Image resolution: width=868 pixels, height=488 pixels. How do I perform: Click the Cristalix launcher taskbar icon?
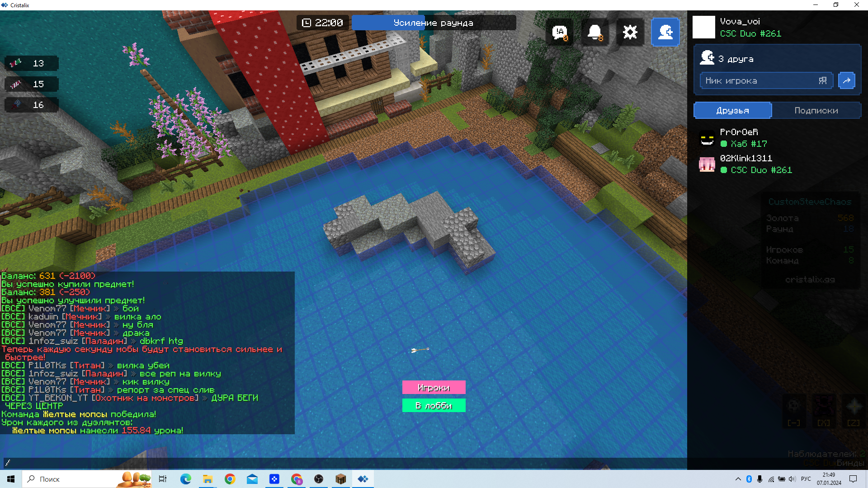coord(363,479)
